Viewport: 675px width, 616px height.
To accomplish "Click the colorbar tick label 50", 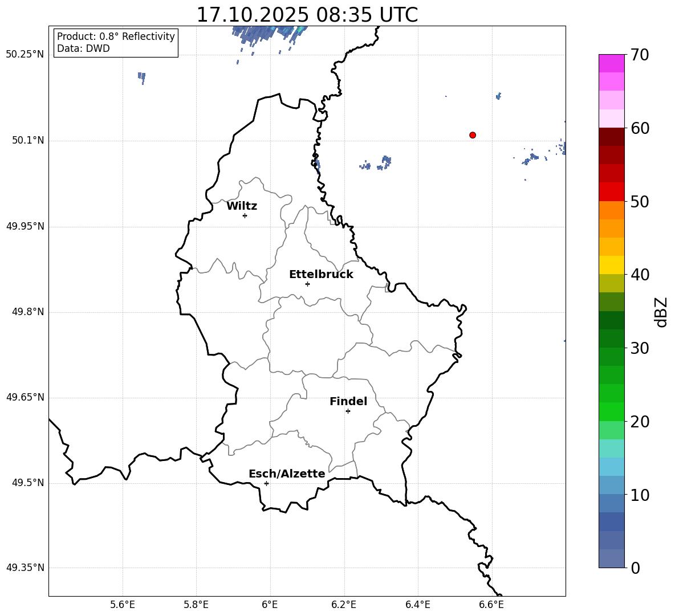I will click(x=640, y=201).
